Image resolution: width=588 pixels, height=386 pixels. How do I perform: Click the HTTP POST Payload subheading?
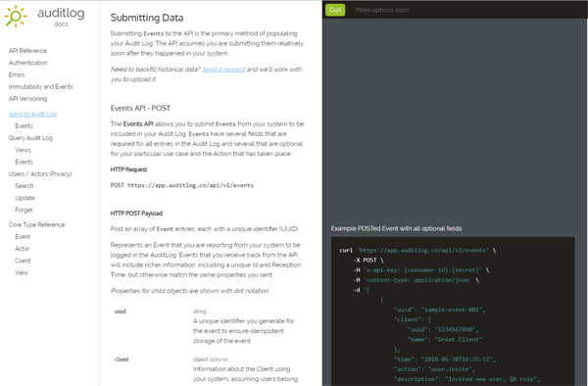[136, 214]
